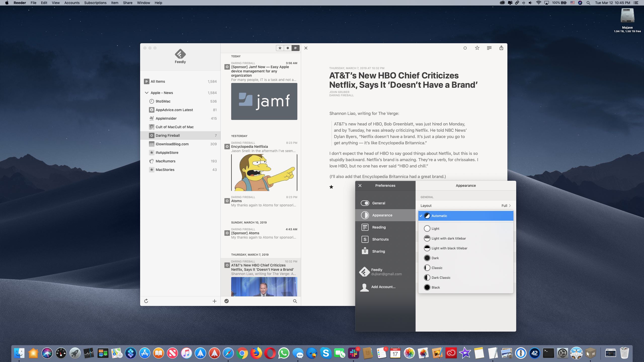Choose Light with black titlebar theme

tap(466, 248)
